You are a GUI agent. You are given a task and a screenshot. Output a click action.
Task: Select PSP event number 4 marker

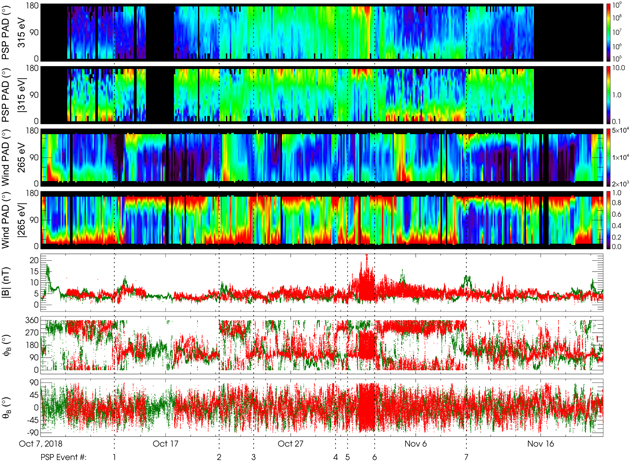pos(335,457)
